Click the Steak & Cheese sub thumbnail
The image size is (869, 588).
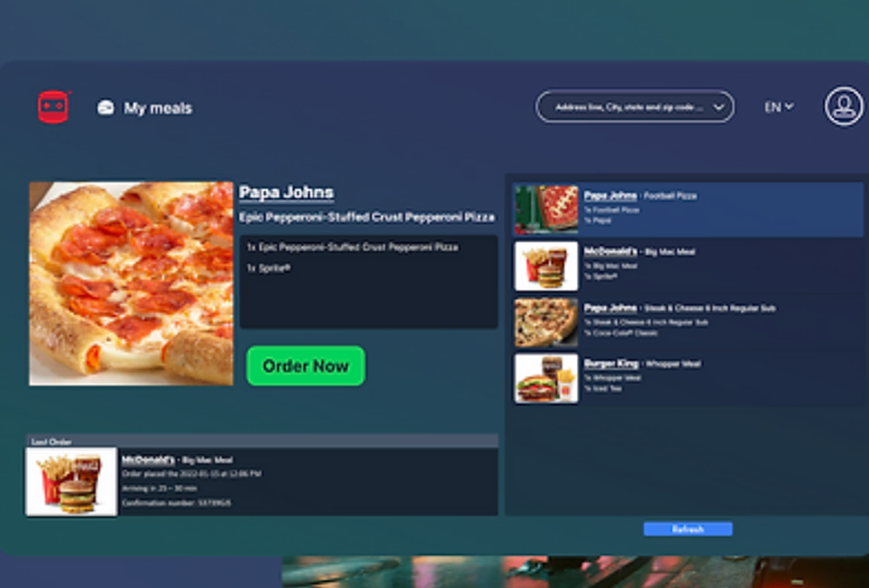(545, 321)
